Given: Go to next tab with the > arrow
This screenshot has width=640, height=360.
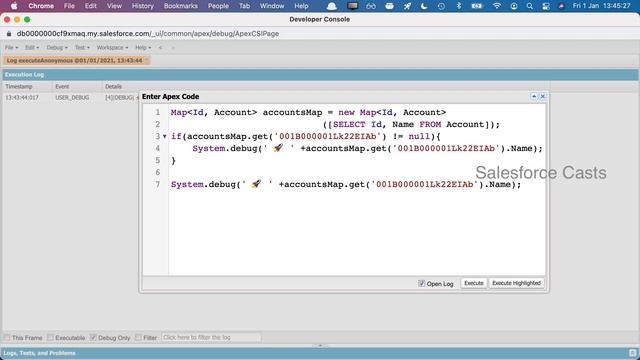Looking at the screenshot, I should tap(173, 48).
